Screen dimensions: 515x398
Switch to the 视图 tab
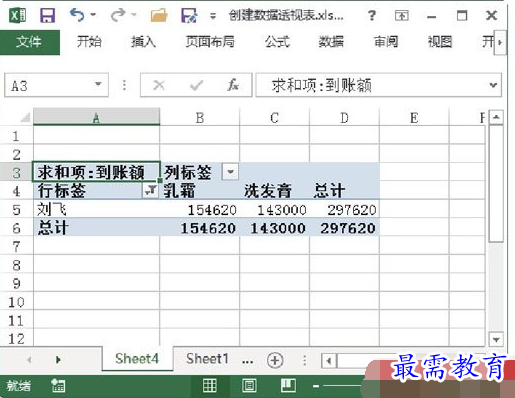440,42
